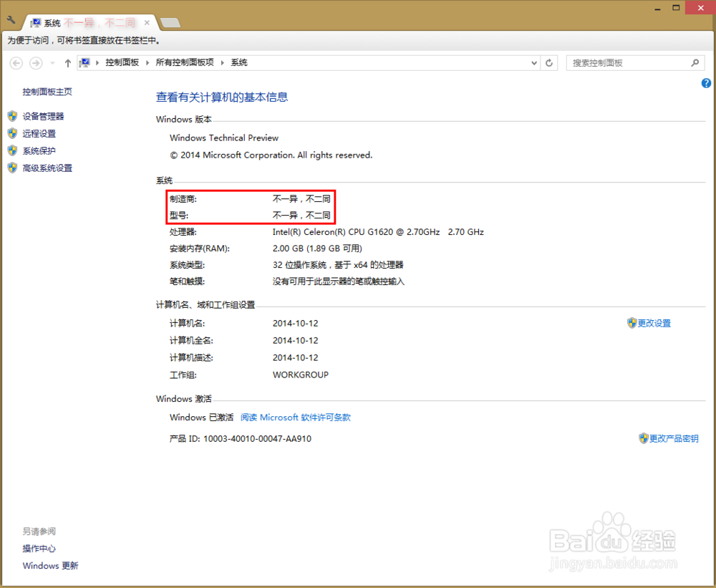Click the shield icon beside 远程设置
This screenshot has height=588, width=716.
[12, 132]
